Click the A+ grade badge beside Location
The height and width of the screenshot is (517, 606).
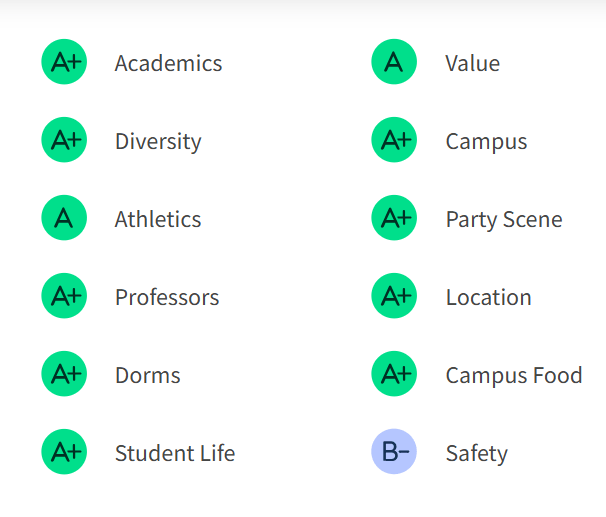pos(394,297)
